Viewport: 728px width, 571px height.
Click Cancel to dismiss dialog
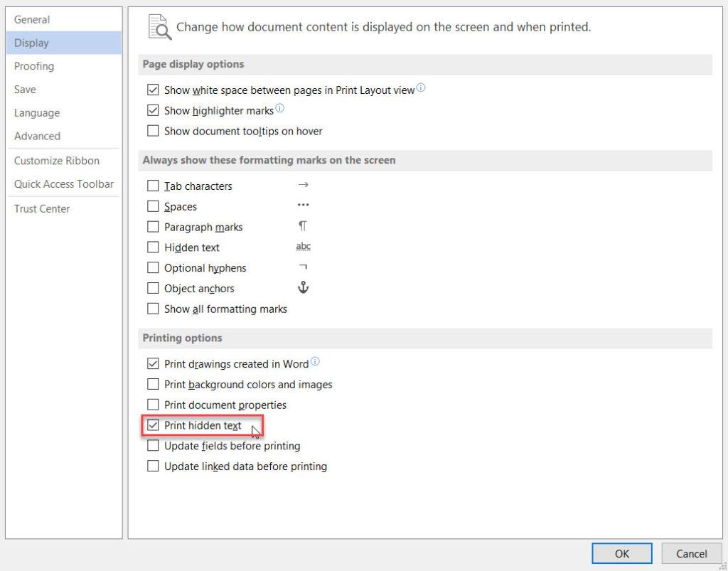(x=691, y=553)
